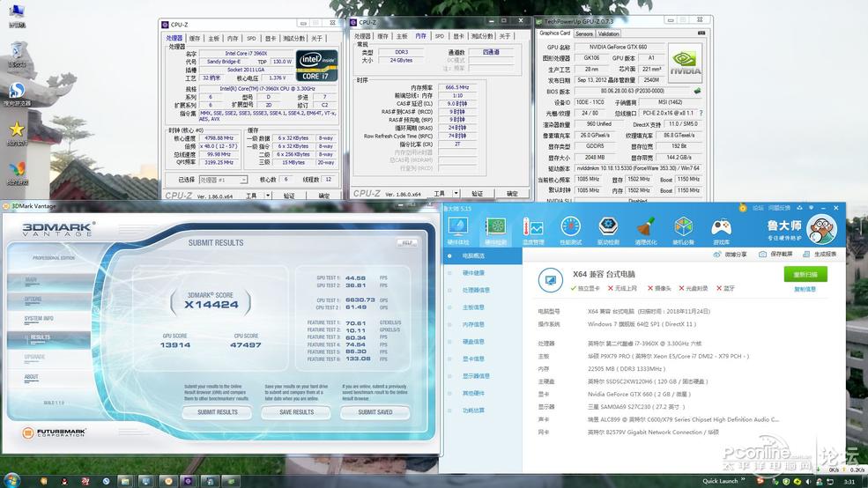The height and width of the screenshot is (488, 868).
Task: Open the yellow star desktop icon
Action: [17, 133]
